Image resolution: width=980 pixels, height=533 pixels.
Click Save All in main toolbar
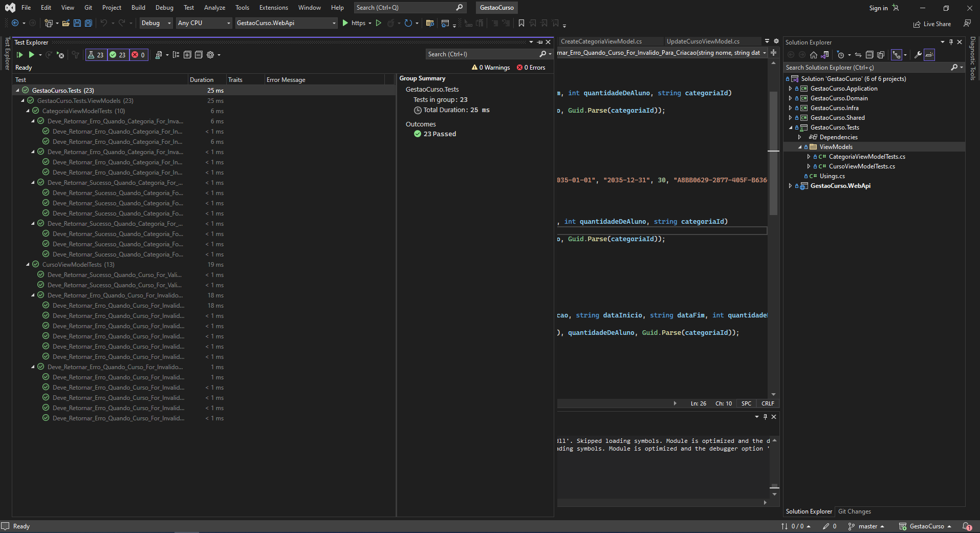88,23
